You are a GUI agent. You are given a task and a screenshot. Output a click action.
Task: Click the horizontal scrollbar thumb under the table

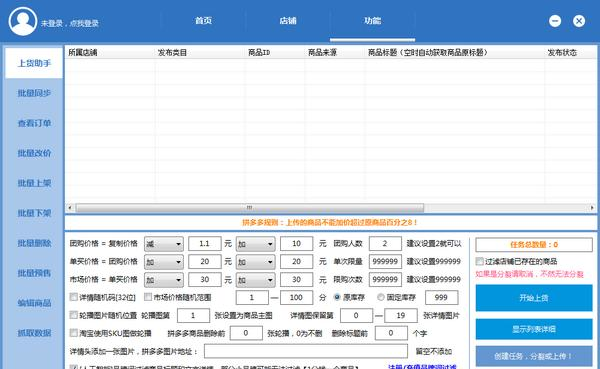pos(249,208)
